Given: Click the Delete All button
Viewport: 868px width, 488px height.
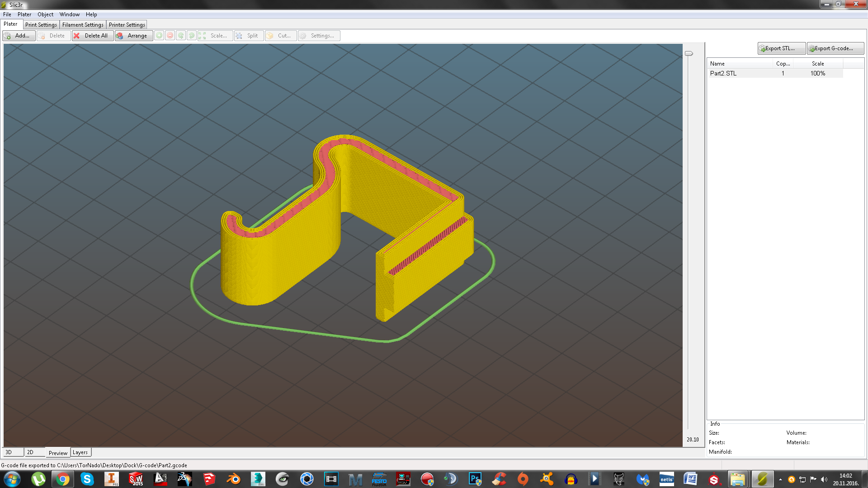Looking at the screenshot, I should click(x=92, y=36).
